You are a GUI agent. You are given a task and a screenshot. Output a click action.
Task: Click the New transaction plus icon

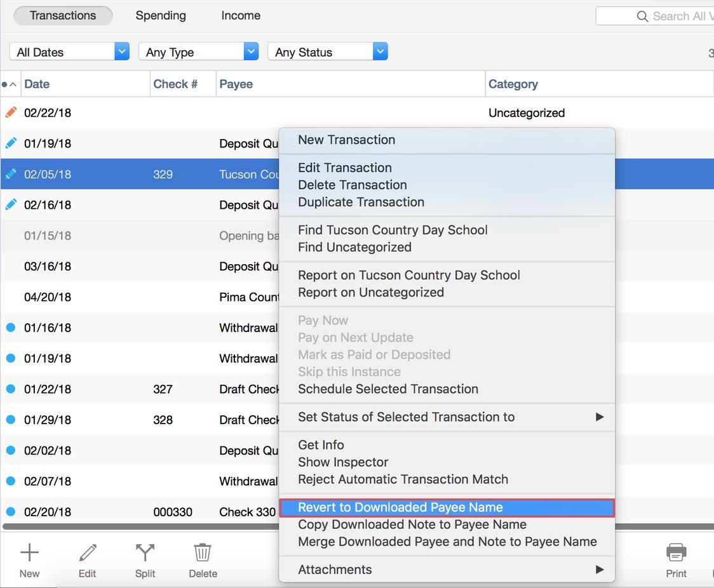click(29, 553)
